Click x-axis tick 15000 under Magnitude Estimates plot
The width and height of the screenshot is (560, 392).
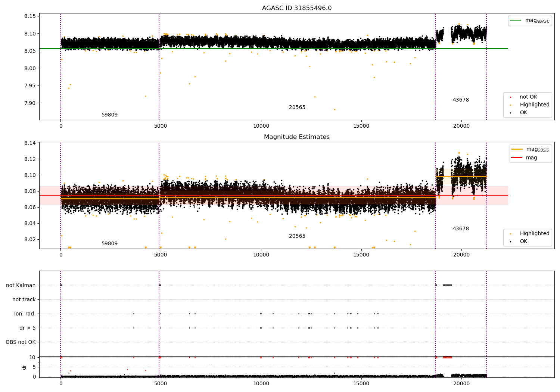tap(361, 255)
